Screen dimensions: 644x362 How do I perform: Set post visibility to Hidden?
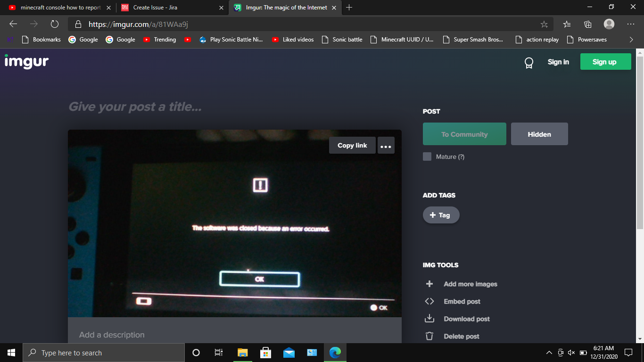point(539,134)
